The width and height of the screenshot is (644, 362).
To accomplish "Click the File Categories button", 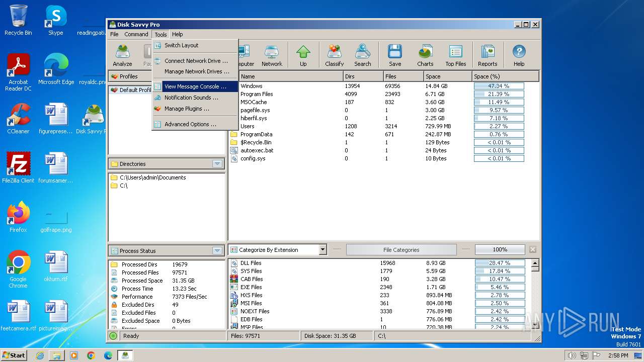I will [401, 250].
